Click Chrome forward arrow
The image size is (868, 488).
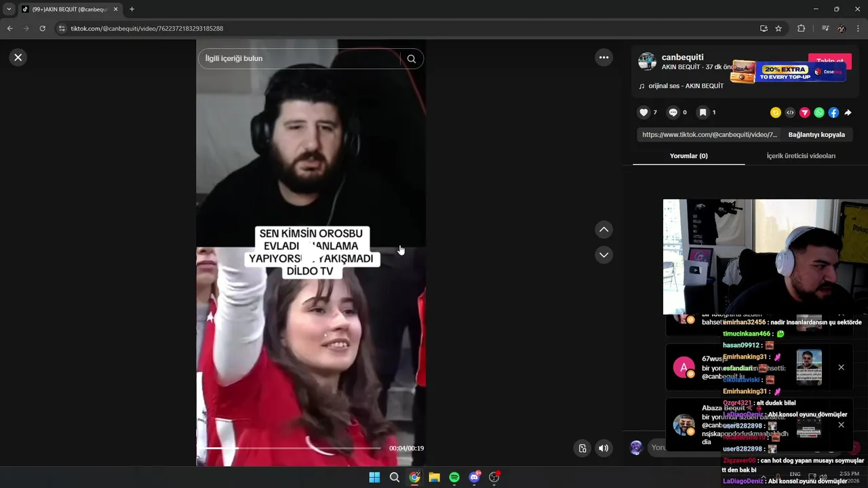[26, 28]
